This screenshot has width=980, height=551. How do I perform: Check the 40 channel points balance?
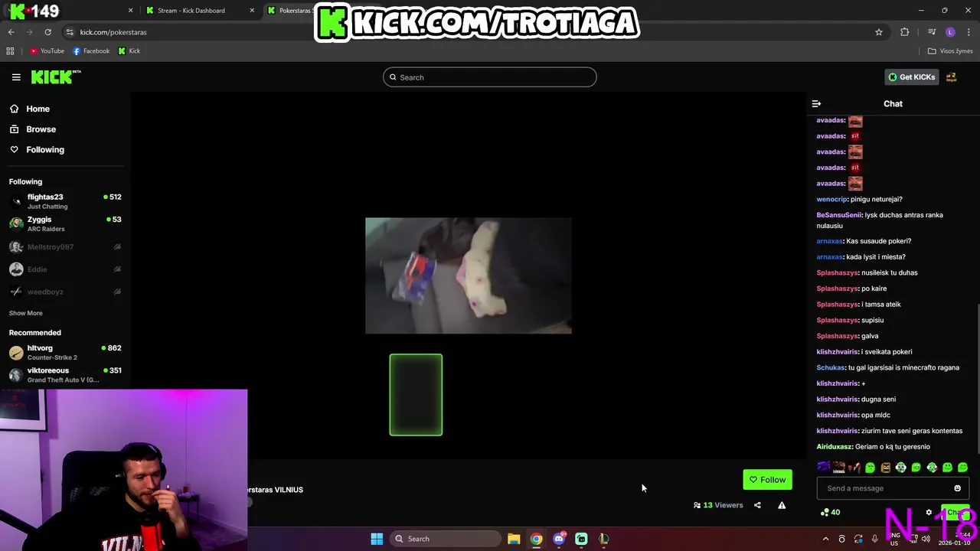830,513
